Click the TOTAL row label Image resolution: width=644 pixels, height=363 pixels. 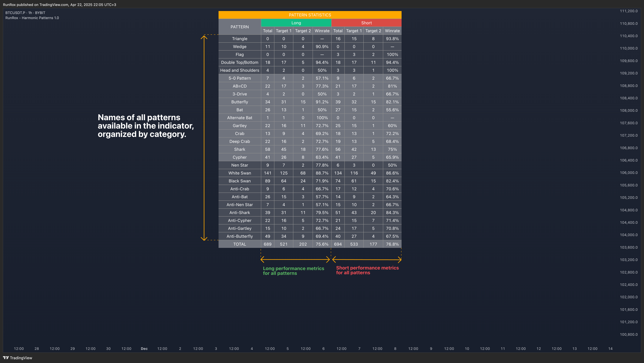[x=239, y=244]
